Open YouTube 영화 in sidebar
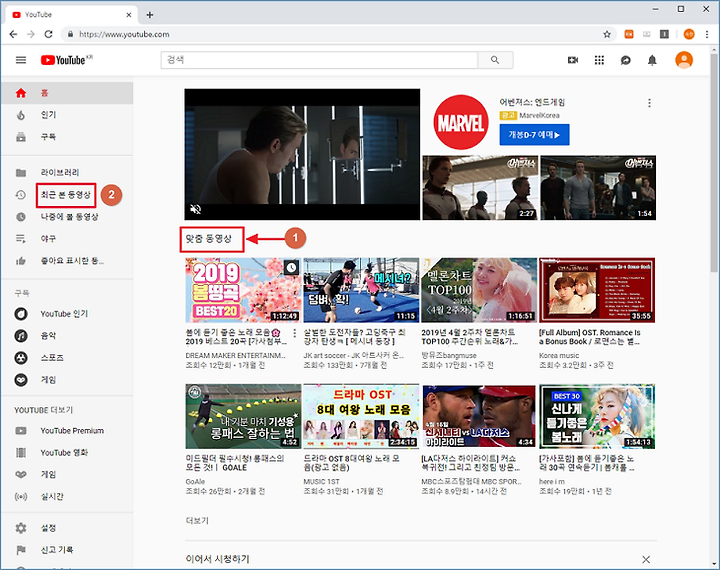This screenshot has height=570, width=720. [x=67, y=453]
